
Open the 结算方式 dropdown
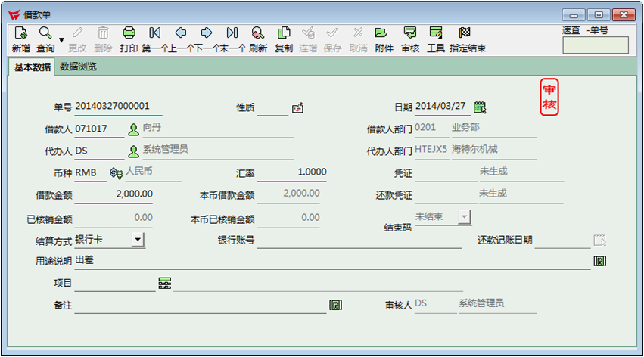tap(138, 240)
